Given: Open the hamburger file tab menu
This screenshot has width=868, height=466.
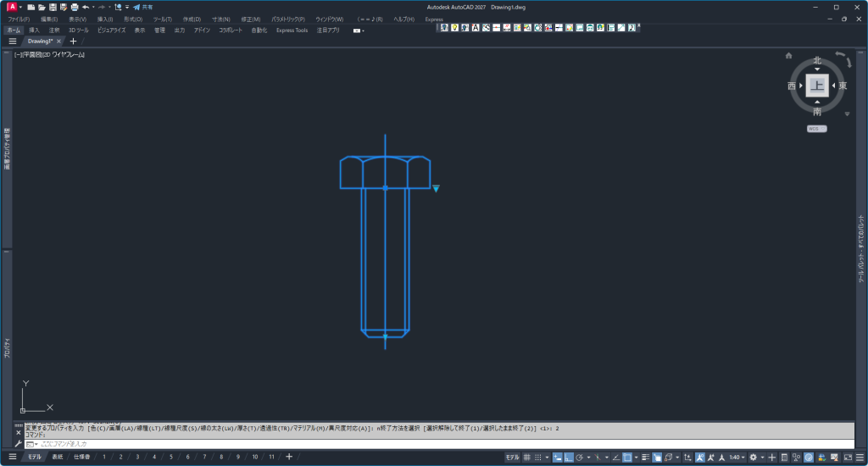Looking at the screenshot, I should click(x=13, y=41).
